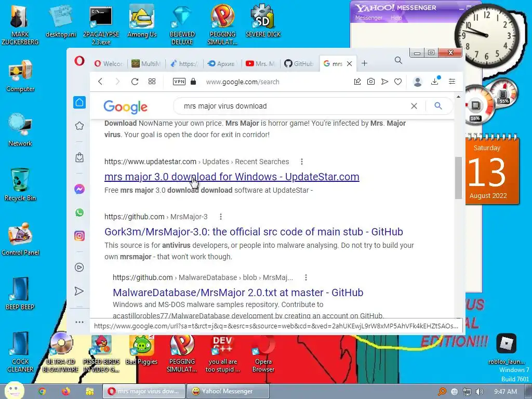Screen dimensions: 532x399
Task: Open Help menu in Yahoo Messenger window
Action: pyautogui.click(x=396, y=18)
